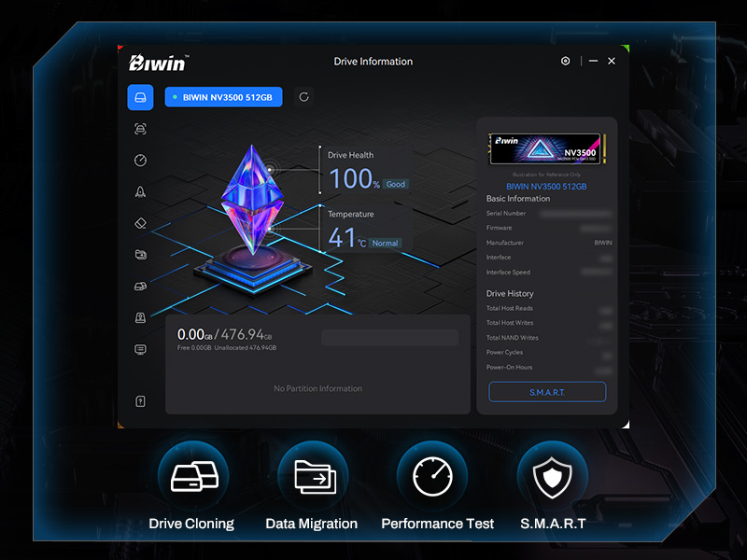Click the 'BIWIN' manufacturer value
Viewport: 747px width, 560px height.
tap(603, 243)
